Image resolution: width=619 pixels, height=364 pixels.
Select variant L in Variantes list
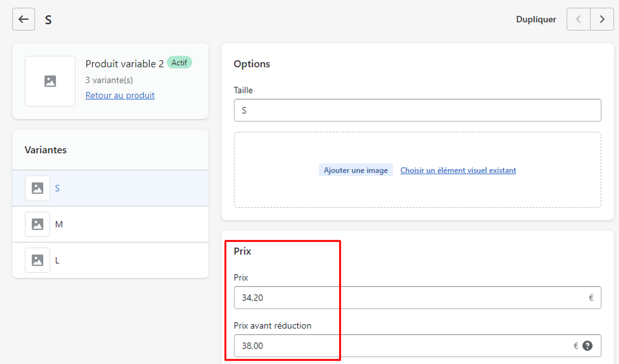[110, 260]
